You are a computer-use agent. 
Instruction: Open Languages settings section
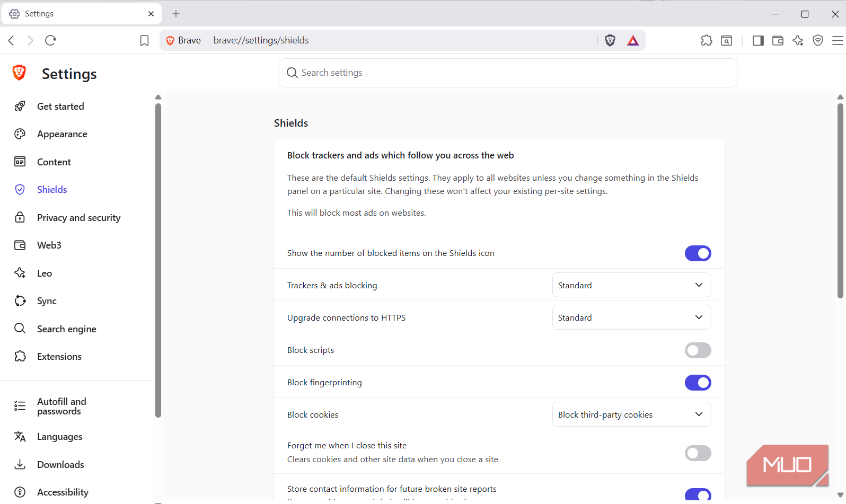[x=60, y=437]
